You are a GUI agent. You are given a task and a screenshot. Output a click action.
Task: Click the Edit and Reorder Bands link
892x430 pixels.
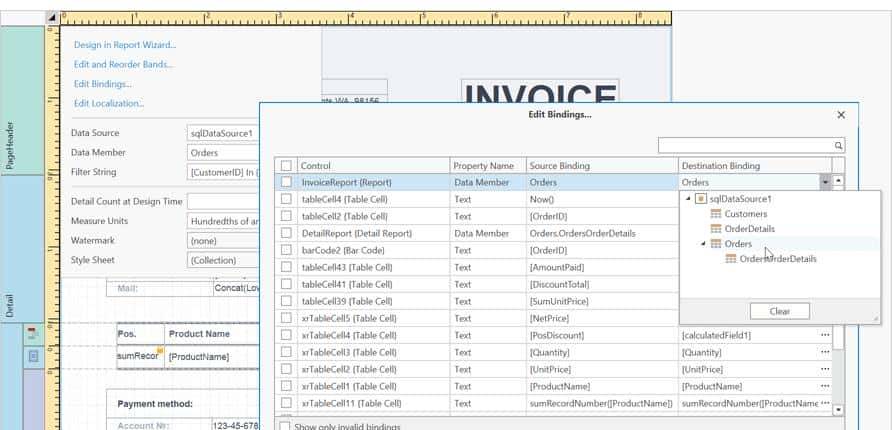pyautogui.click(x=123, y=65)
